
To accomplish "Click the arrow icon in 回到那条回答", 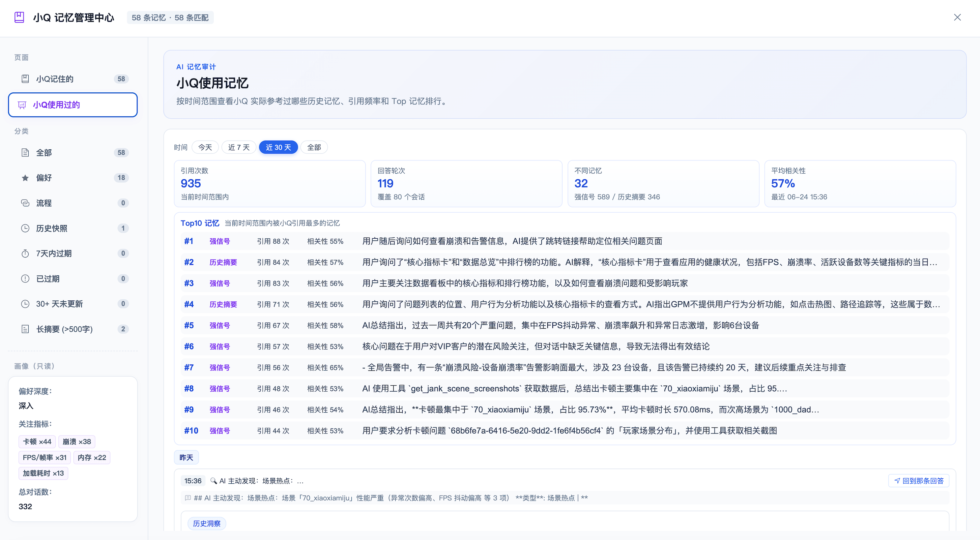I will 897,481.
